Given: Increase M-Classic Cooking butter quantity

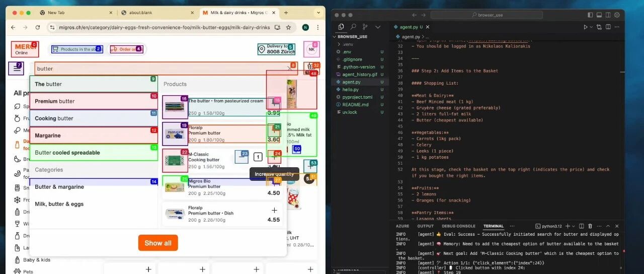Looking at the screenshot, I should tap(274, 157).
